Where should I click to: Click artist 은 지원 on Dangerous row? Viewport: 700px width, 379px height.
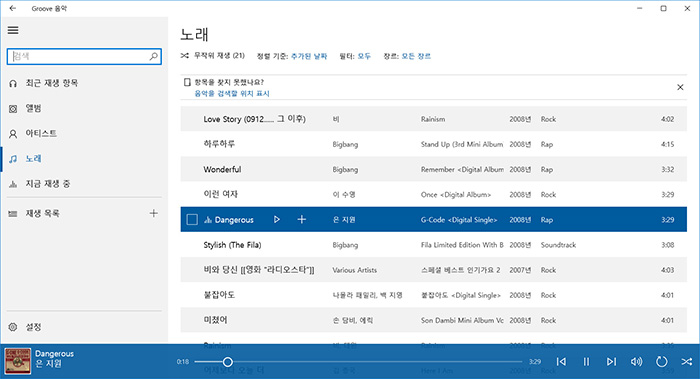[344, 220]
